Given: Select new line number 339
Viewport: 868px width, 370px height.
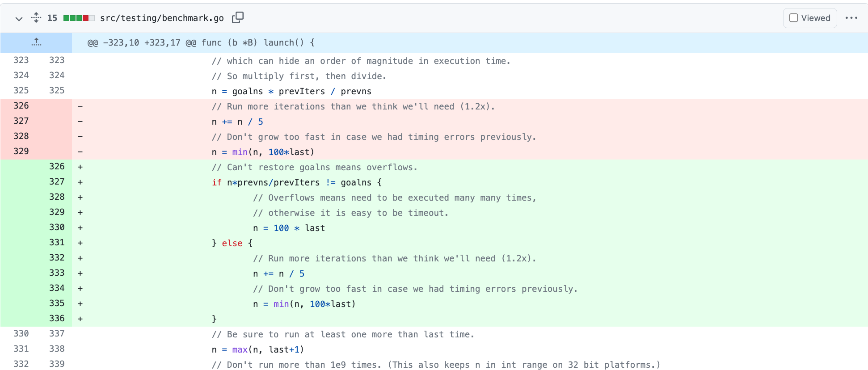Looking at the screenshot, I should (57, 364).
